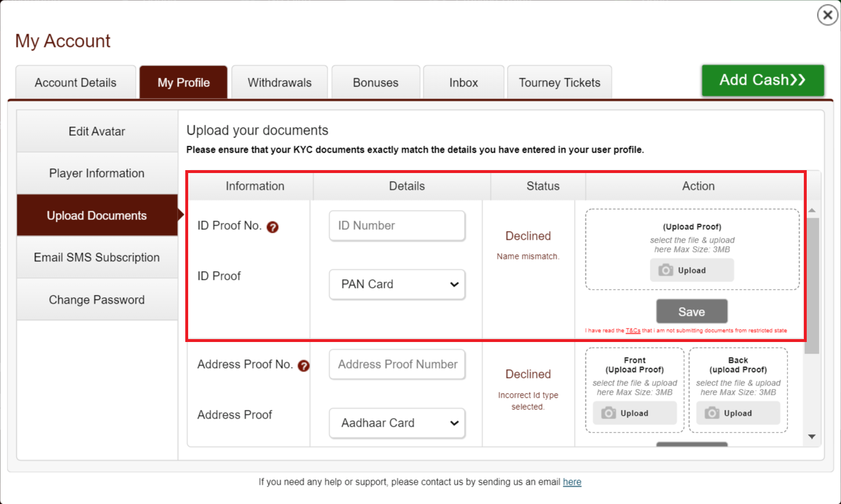Open the Address Proof No. help icon
This screenshot has height=504, width=841.
304,366
